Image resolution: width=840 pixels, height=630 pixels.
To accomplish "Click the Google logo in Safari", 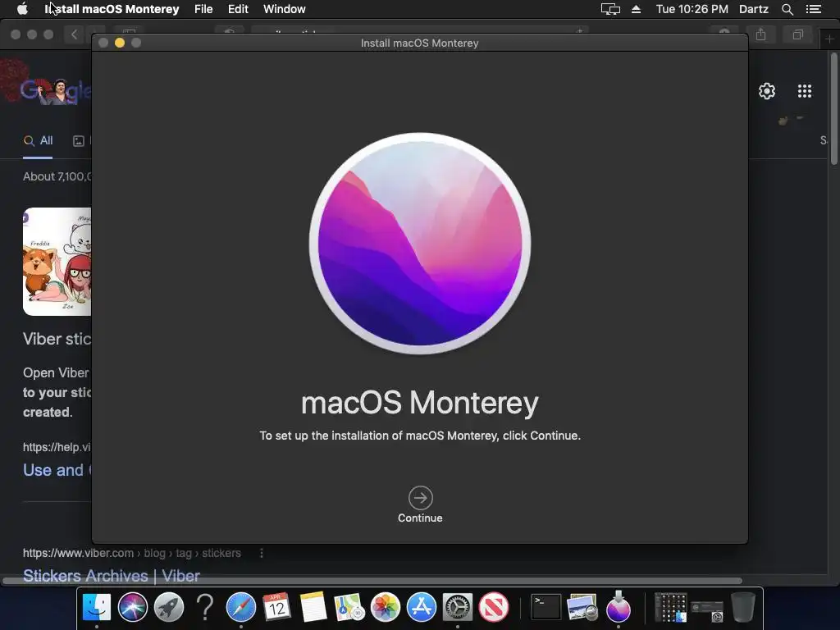I will coord(55,91).
